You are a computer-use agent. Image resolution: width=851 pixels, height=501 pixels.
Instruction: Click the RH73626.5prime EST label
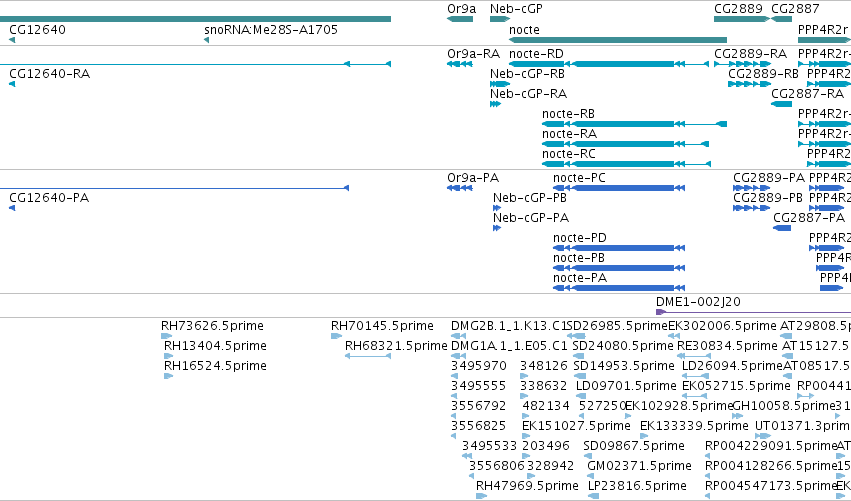[212, 326]
